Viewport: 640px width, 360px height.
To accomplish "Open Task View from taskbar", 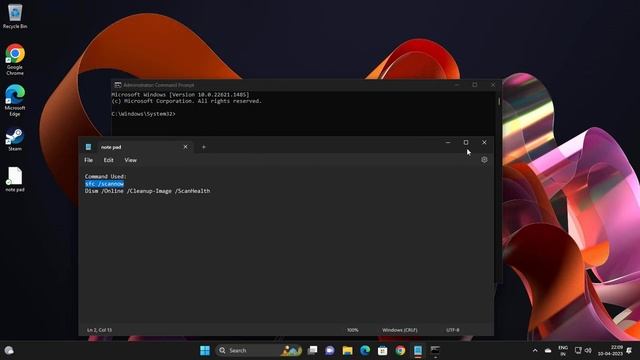I will (312, 350).
